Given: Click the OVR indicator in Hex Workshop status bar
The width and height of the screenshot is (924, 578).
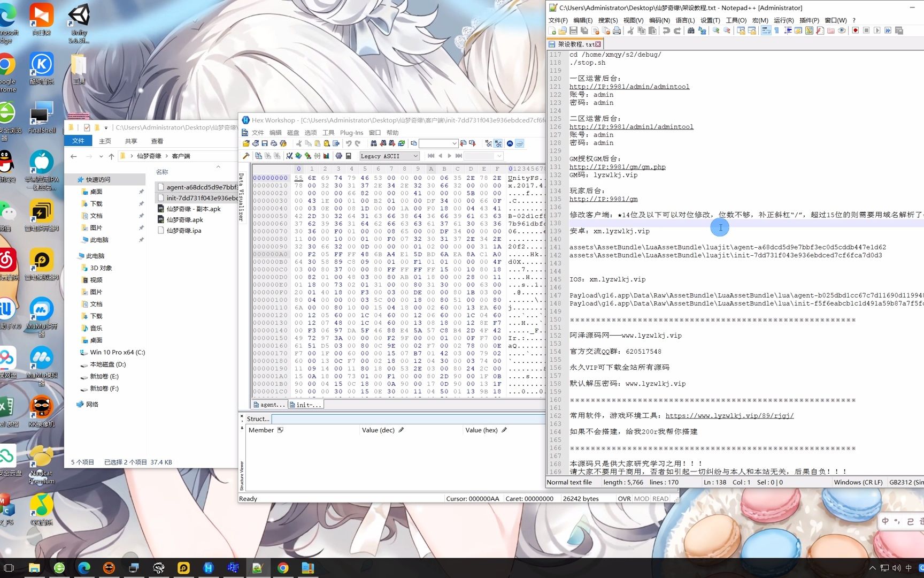Looking at the screenshot, I should pyautogui.click(x=624, y=498).
